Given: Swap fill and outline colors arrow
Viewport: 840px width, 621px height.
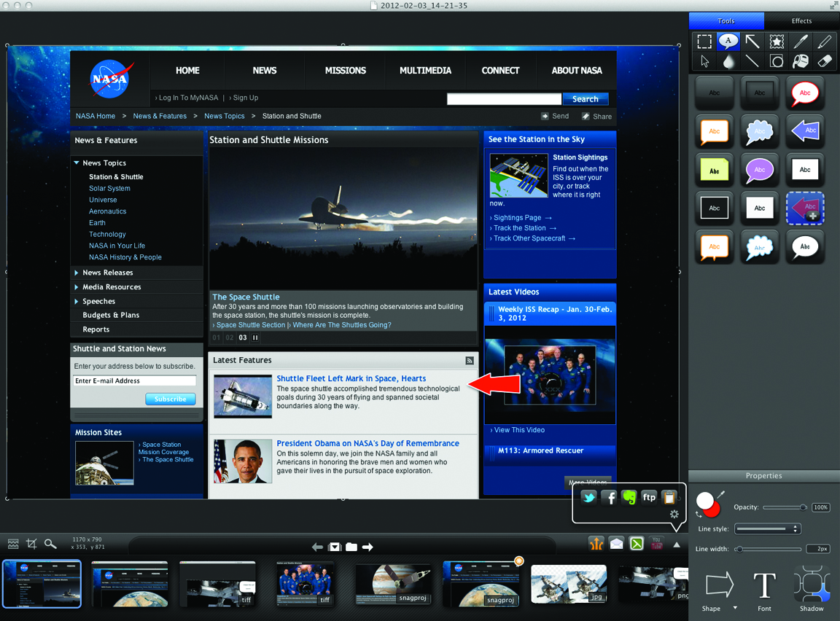Looking at the screenshot, I should 699,515.
